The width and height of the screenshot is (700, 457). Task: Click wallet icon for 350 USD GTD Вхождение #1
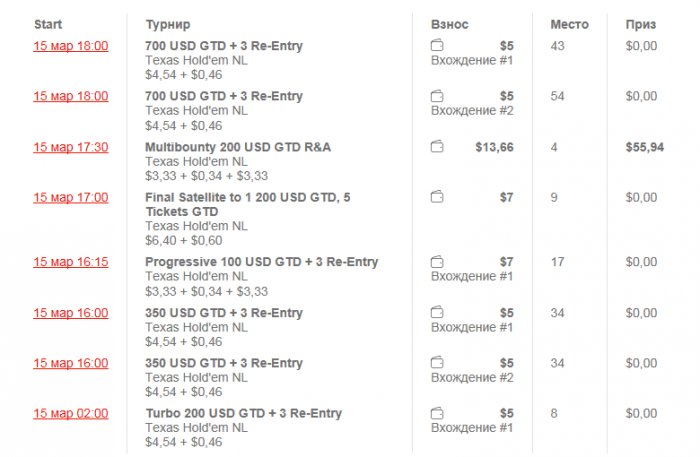436,313
